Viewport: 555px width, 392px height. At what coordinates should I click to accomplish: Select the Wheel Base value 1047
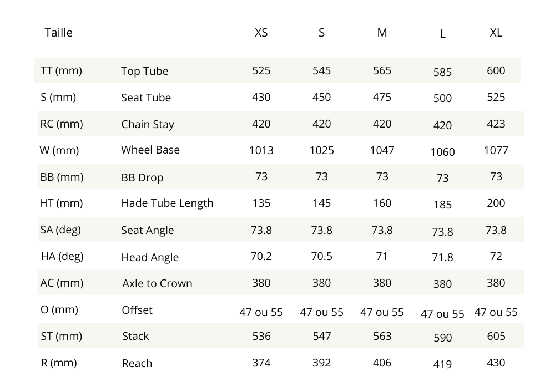pyautogui.click(x=382, y=150)
